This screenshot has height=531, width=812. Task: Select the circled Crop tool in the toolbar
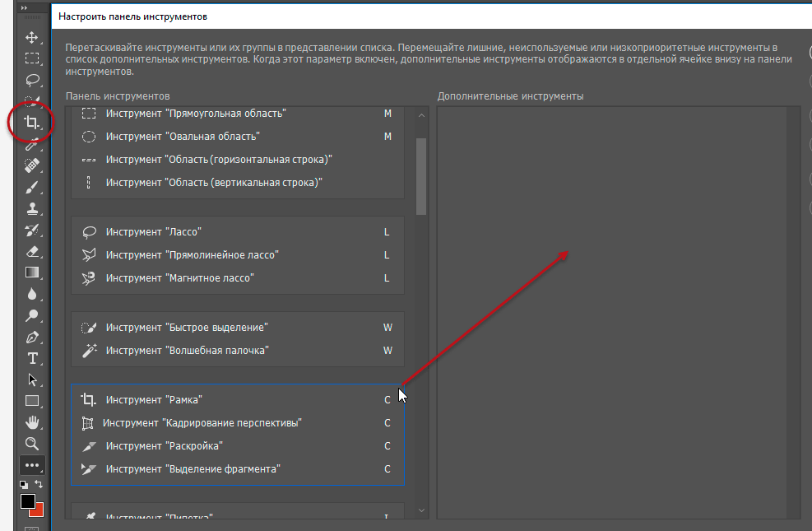point(32,123)
